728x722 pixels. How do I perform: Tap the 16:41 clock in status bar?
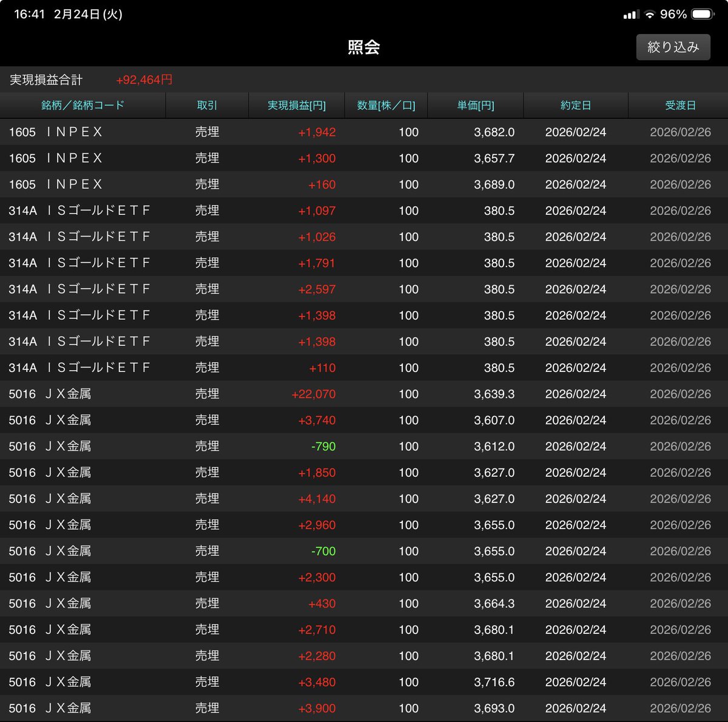tap(29, 14)
